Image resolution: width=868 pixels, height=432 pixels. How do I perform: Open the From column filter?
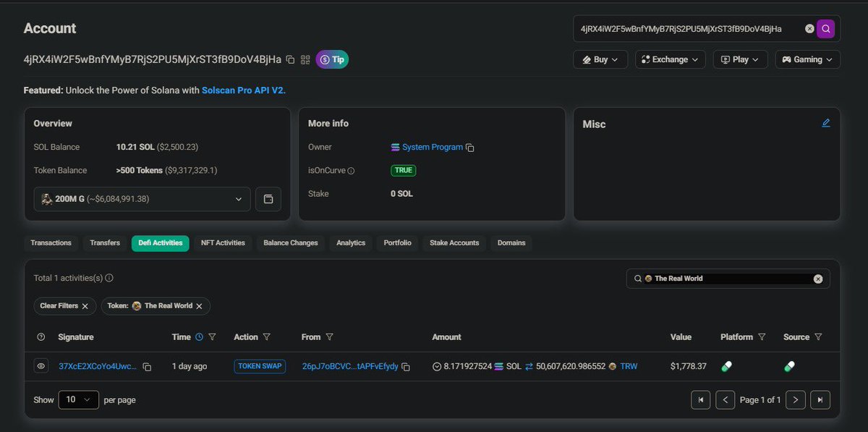tap(330, 337)
